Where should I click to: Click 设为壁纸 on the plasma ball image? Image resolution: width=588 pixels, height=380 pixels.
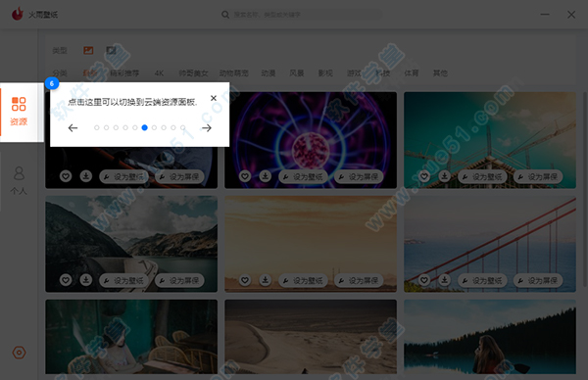[x=303, y=176]
